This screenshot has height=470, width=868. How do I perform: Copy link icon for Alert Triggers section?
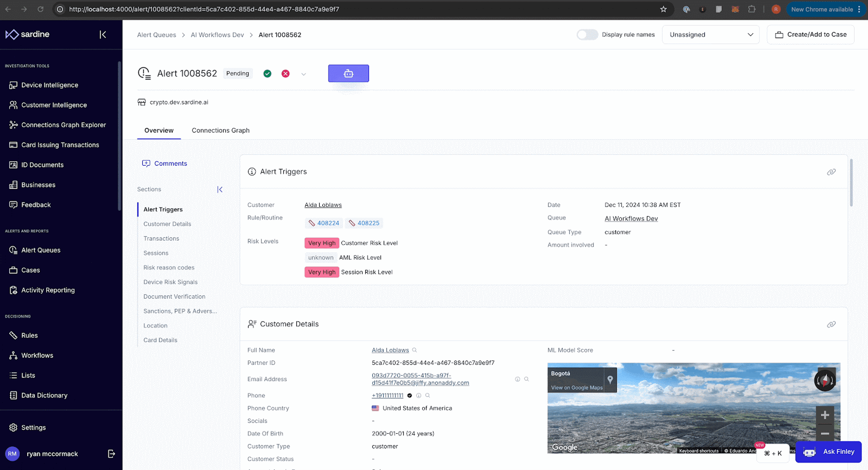pyautogui.click(x=831, y=172)
